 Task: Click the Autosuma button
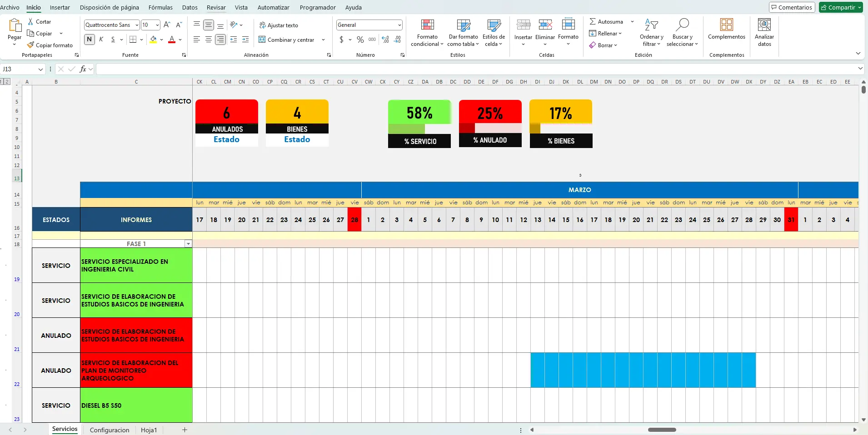click(x=606, y=22)
